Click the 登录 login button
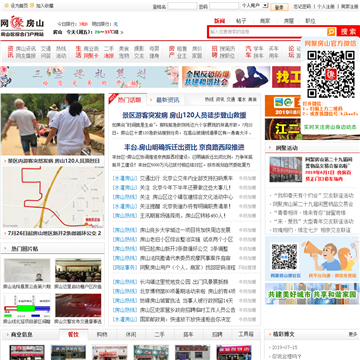 (279, 7)
